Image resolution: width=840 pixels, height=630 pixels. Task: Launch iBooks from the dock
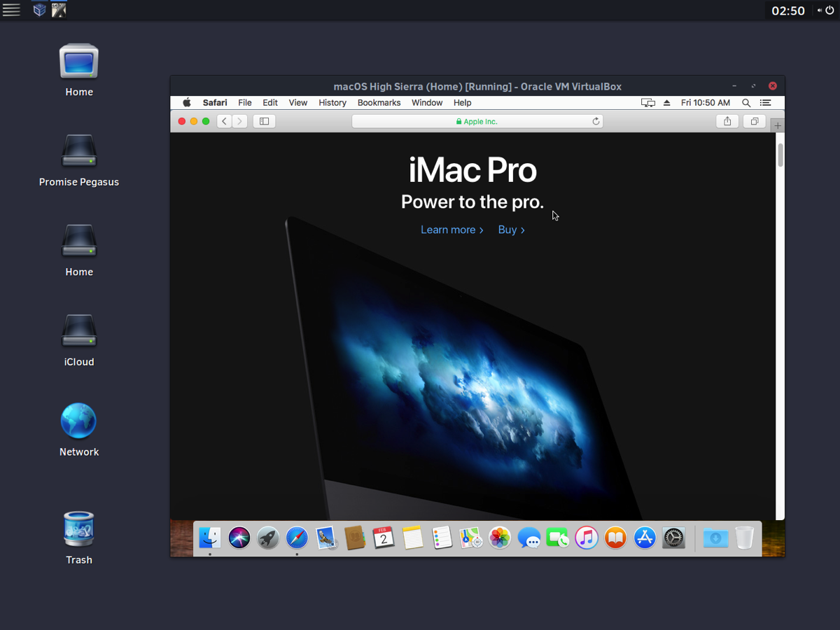(615, 538)
